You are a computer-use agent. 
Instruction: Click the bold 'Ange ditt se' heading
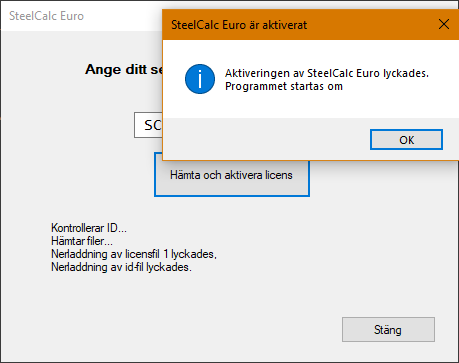pyautogui.click(x=124, y=70)
